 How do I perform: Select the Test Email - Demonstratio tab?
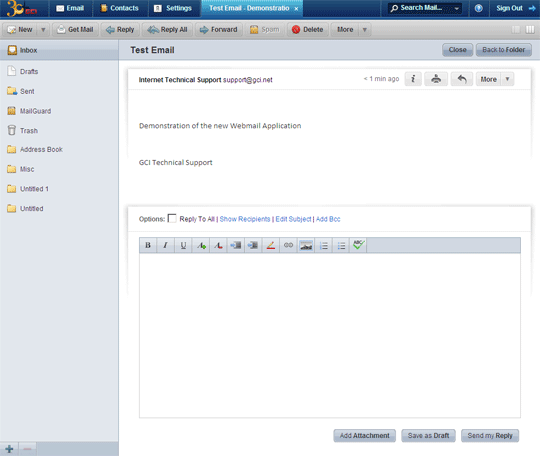(249, 8)
